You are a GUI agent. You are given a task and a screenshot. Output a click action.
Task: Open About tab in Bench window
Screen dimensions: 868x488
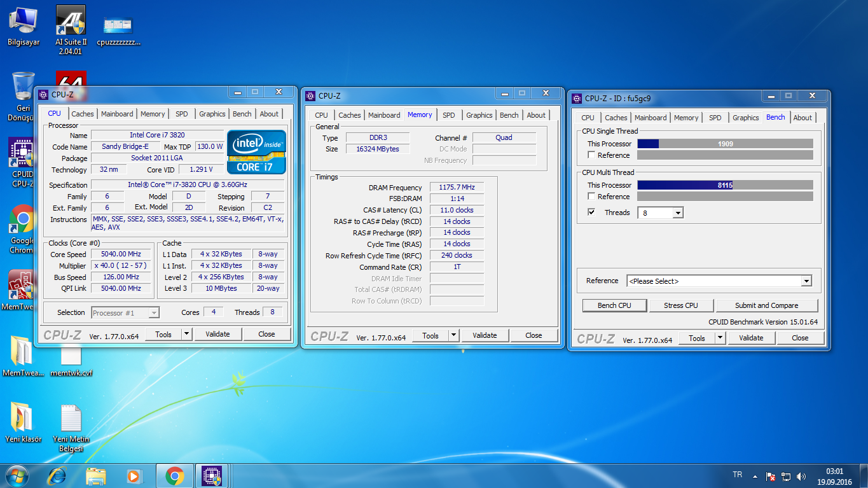[803, 118]
